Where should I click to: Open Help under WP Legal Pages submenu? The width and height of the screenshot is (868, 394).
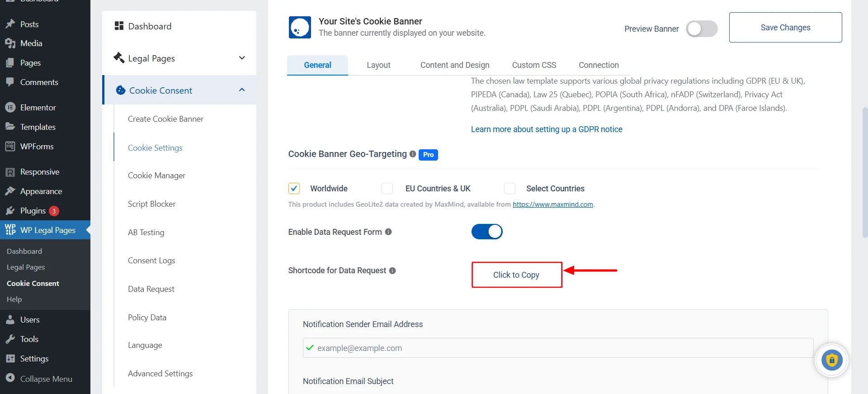(x=14, y=299)
